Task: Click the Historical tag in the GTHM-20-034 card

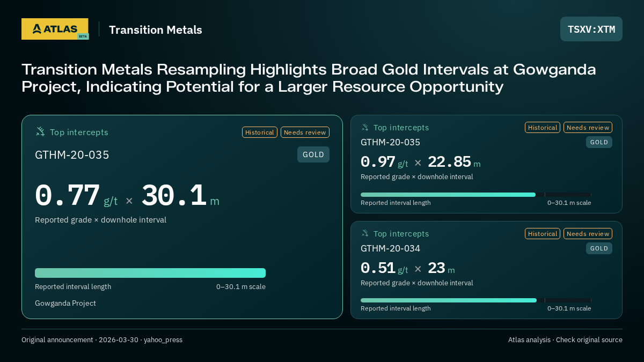Action: click(543, 233)
